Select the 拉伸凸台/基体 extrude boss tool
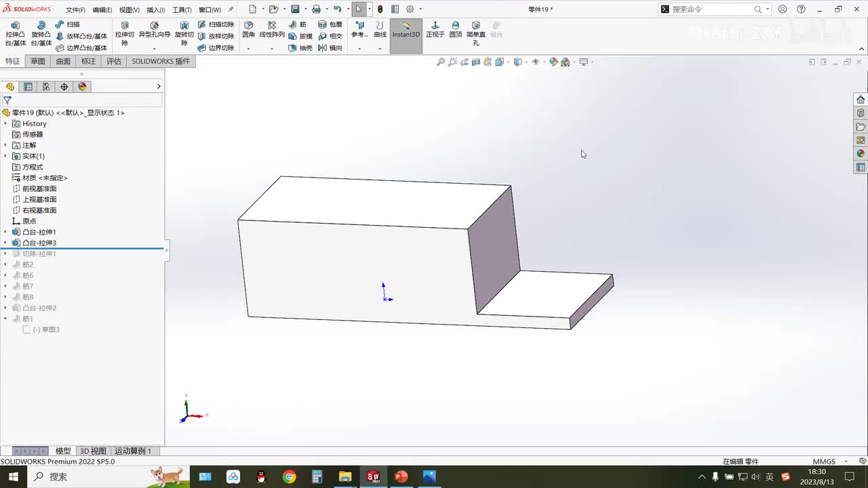The image size is (868, 488). coord(15,34)
